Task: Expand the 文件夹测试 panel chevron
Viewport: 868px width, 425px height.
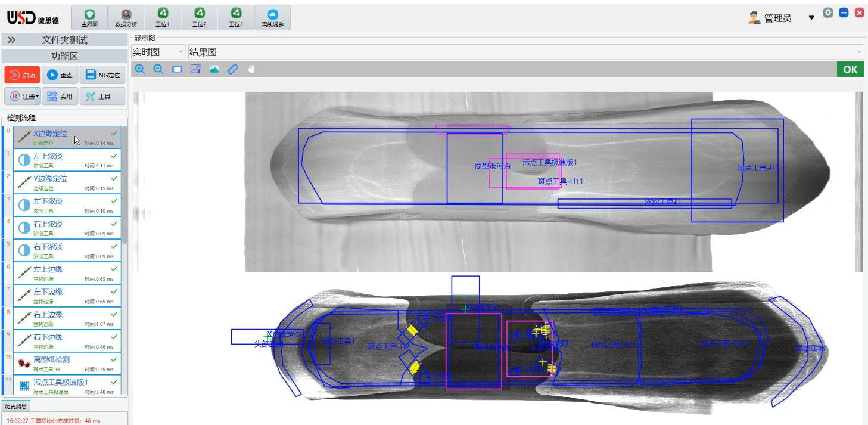Action: click(x=11, y=40)
